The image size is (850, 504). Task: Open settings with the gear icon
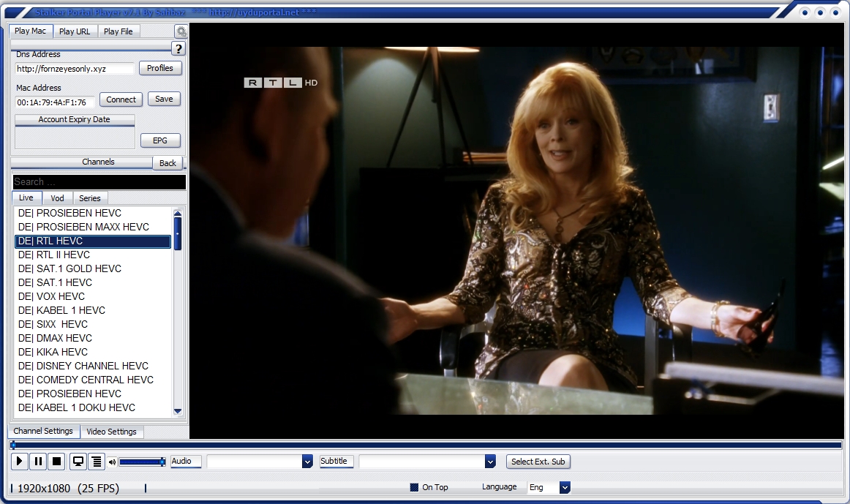click(181, 31)
